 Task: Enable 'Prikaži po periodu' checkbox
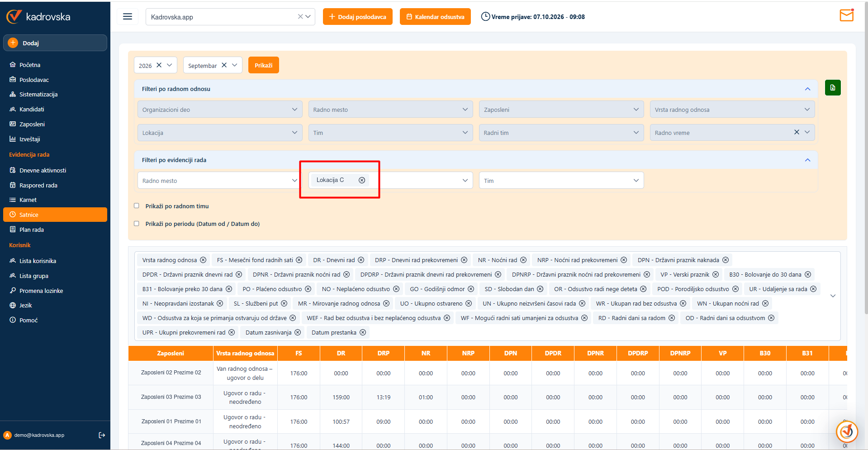(x=137, y=224)
